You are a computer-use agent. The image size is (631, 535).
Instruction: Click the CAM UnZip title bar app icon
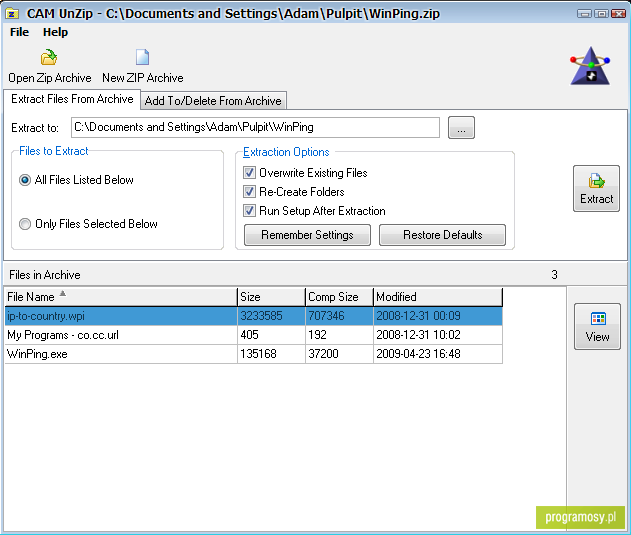pyautogui.click(x=12, y=14)
